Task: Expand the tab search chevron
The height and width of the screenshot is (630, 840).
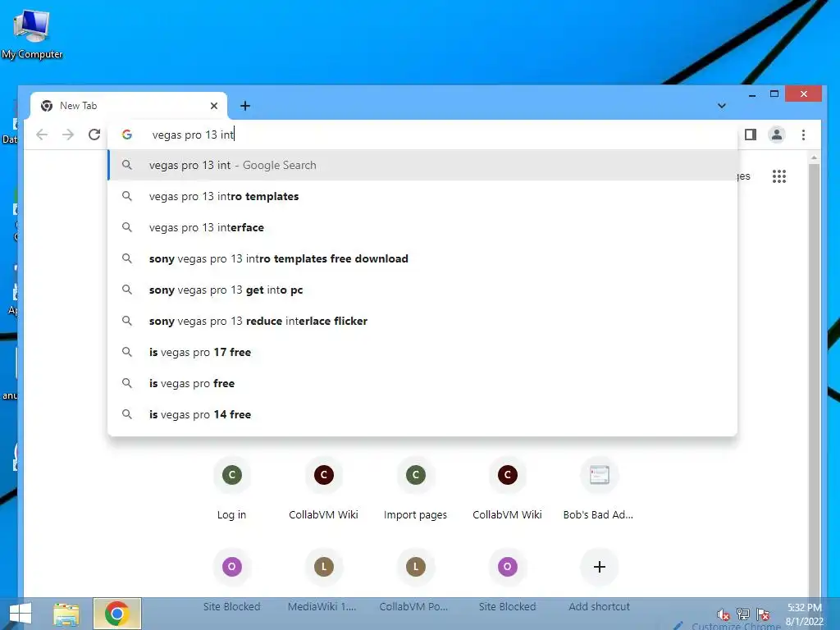Action: [722, 106]
